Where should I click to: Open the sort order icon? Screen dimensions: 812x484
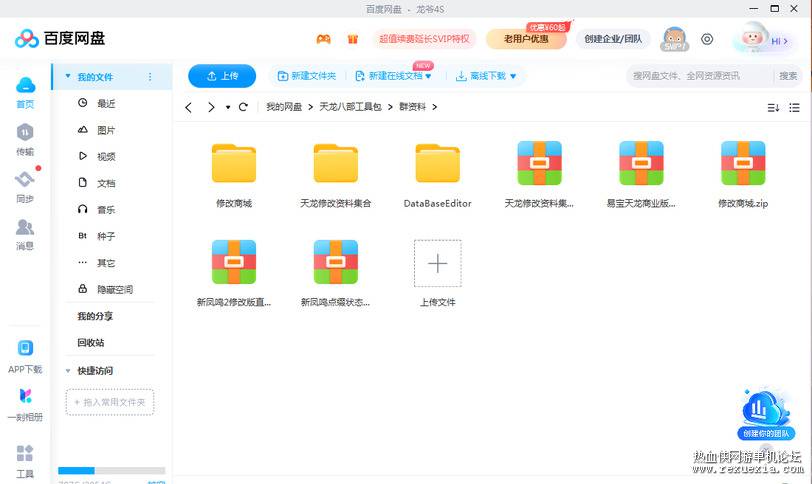[x=773, y=108]
